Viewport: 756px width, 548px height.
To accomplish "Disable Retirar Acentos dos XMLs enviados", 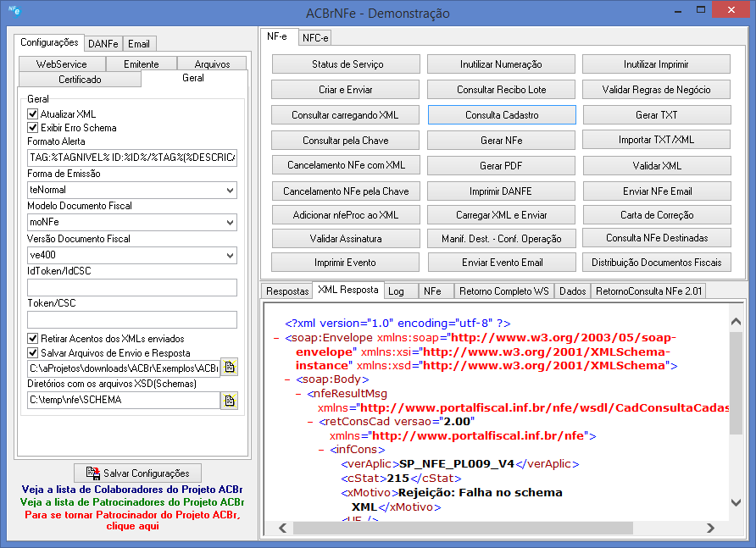I will (x=33, y=338).
